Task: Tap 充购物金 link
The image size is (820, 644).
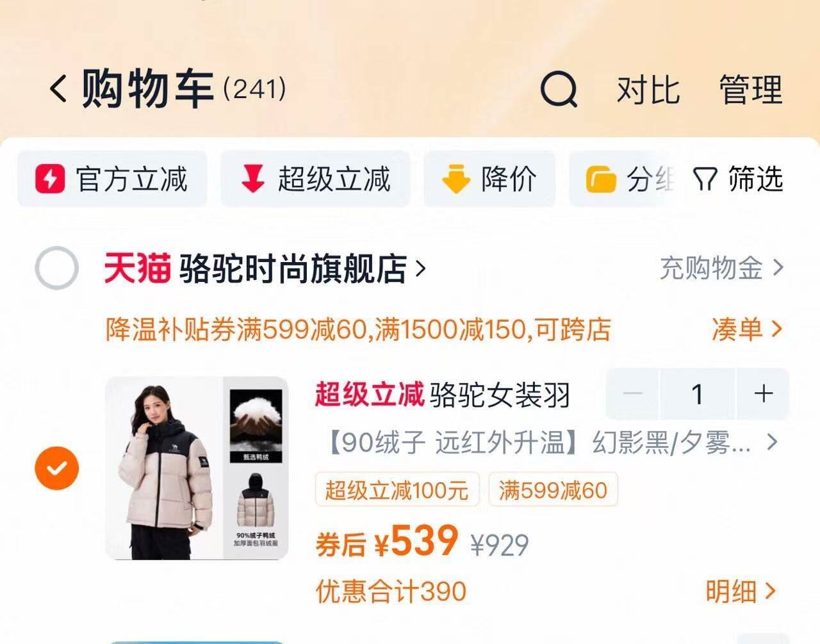Action: pyautogui.click(x=721, y=268)
